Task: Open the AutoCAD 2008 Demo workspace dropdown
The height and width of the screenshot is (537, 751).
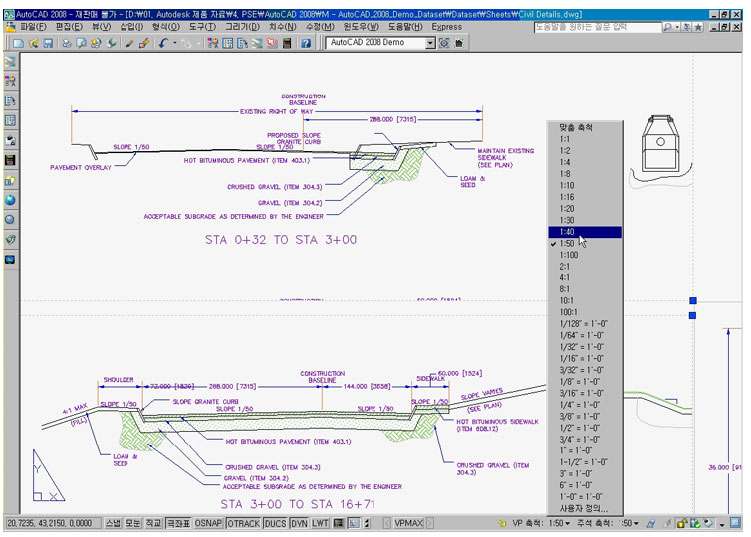Action: [x=430, y=44]
